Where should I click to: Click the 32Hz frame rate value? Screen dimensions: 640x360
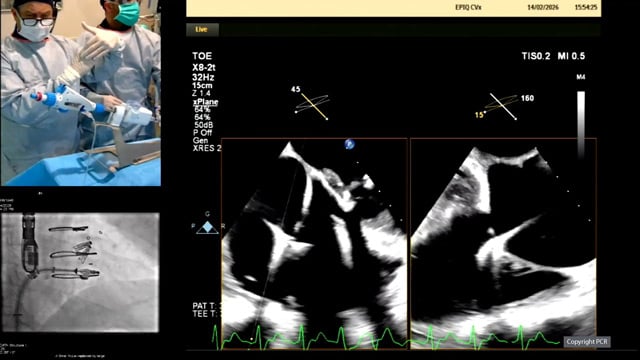(x=203, y=77)
